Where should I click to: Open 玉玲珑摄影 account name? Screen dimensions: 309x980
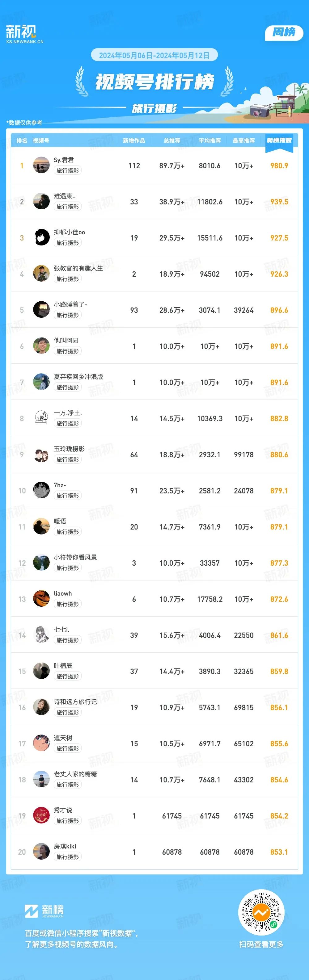coord(69,449)
